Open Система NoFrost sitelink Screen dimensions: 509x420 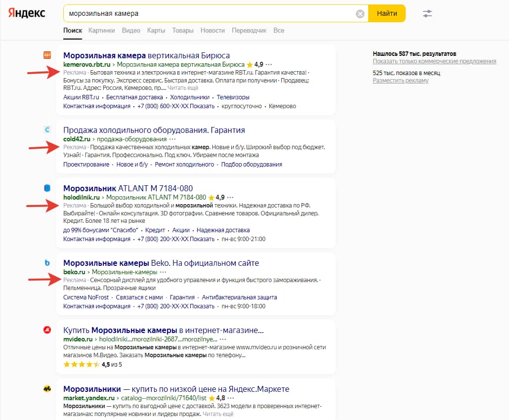click(x=86, y=297)
